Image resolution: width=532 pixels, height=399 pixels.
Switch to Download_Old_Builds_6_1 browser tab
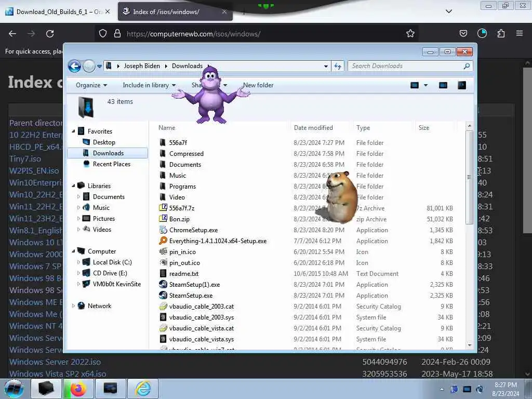click(x=58, y=11)
